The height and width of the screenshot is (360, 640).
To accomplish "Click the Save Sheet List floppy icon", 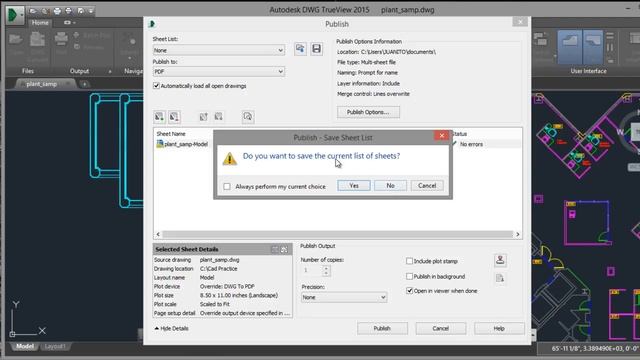I will pos(316,49).
